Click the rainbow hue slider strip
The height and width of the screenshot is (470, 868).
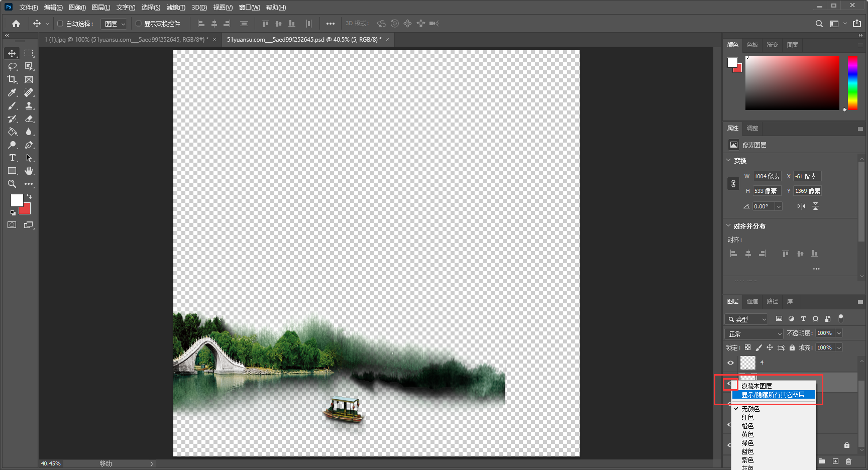click(x=852, y=83)
